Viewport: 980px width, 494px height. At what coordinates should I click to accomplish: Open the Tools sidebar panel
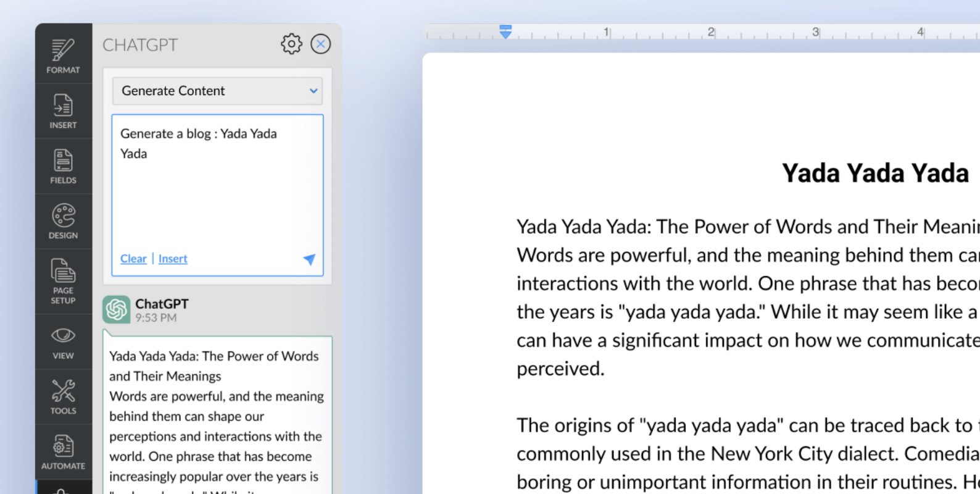tap(64, 397)
